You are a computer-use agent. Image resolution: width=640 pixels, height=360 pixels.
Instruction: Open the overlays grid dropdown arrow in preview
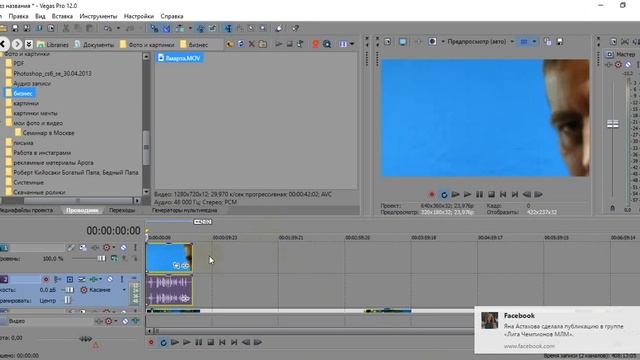pyautogui.click(x=534, y=42)
